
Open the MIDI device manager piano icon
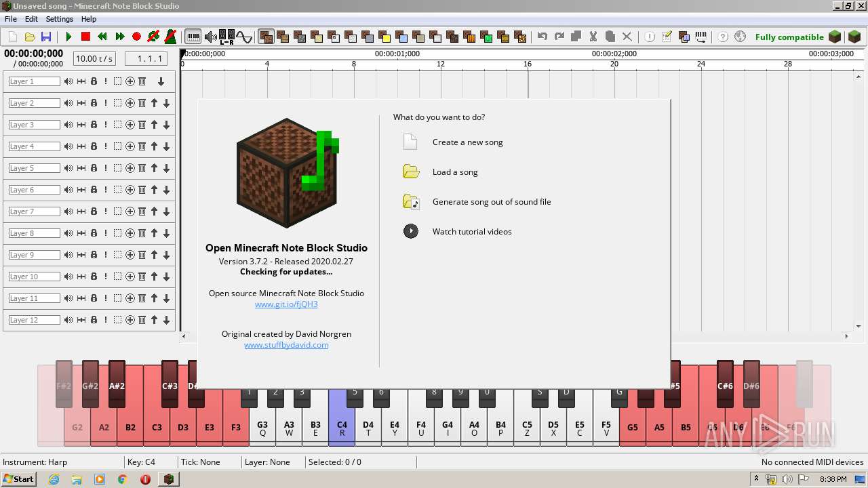click(701, 37)
